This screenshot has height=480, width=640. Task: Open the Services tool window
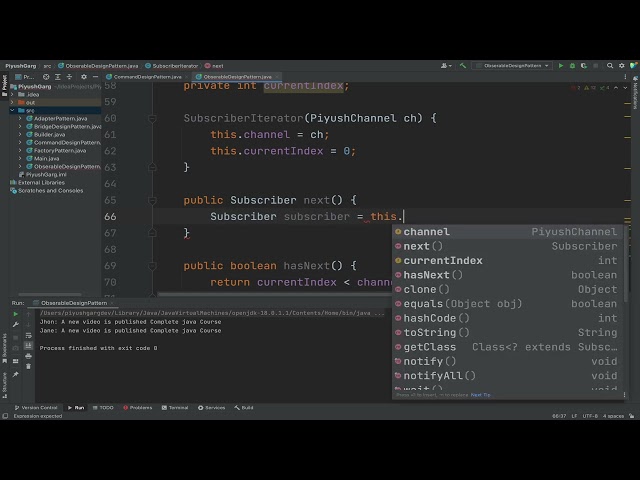211,407
